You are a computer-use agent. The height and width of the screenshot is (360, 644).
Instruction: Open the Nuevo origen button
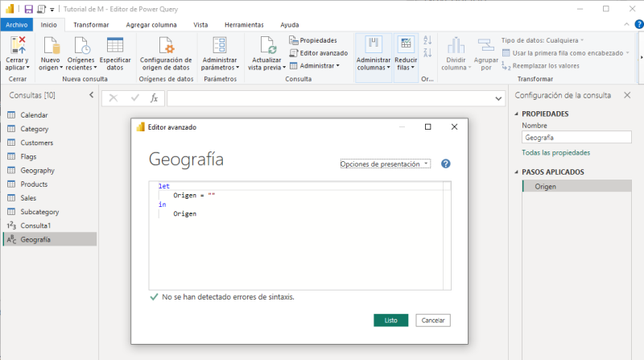click(x=50, y=53)
